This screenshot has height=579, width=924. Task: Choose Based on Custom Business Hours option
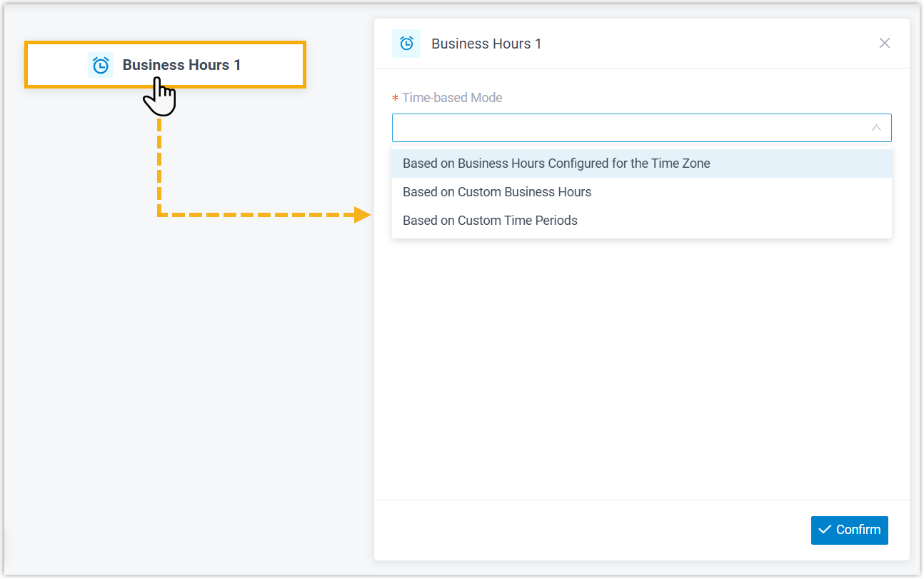click(x=497, y=192)
